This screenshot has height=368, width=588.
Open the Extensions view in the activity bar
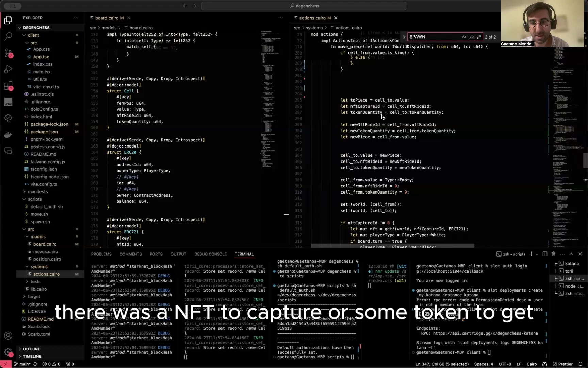8,86
